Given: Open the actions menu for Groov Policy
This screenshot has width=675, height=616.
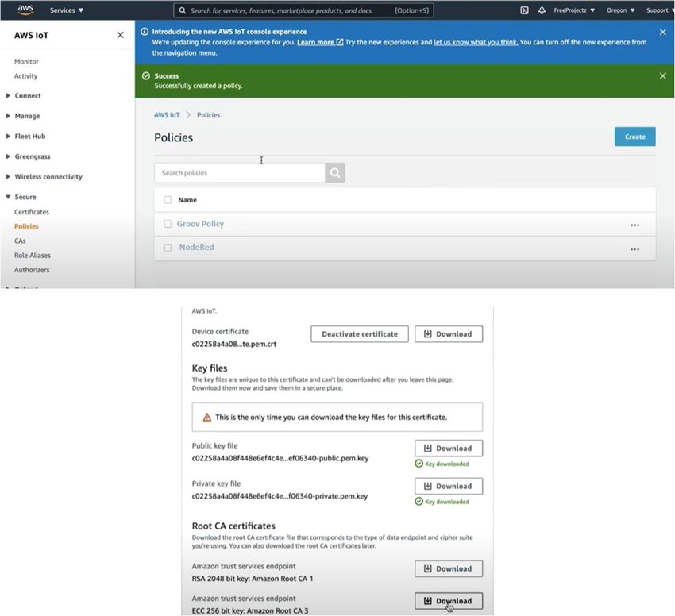Looking at the screenshot, I should click(x=634, y=224).
